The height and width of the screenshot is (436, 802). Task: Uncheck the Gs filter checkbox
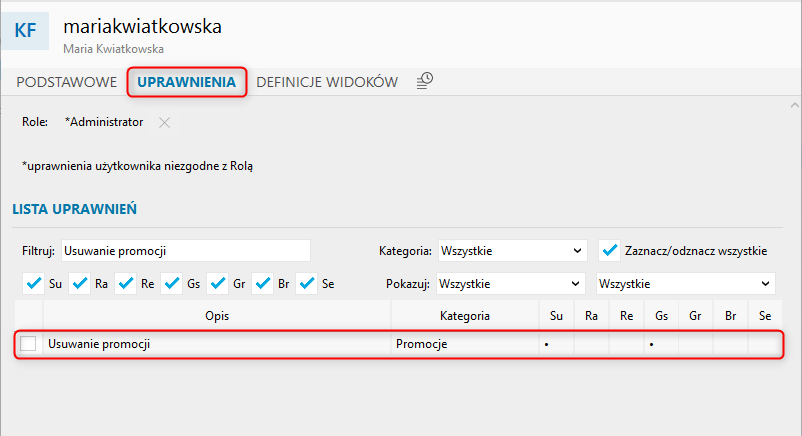coord(172,284)
